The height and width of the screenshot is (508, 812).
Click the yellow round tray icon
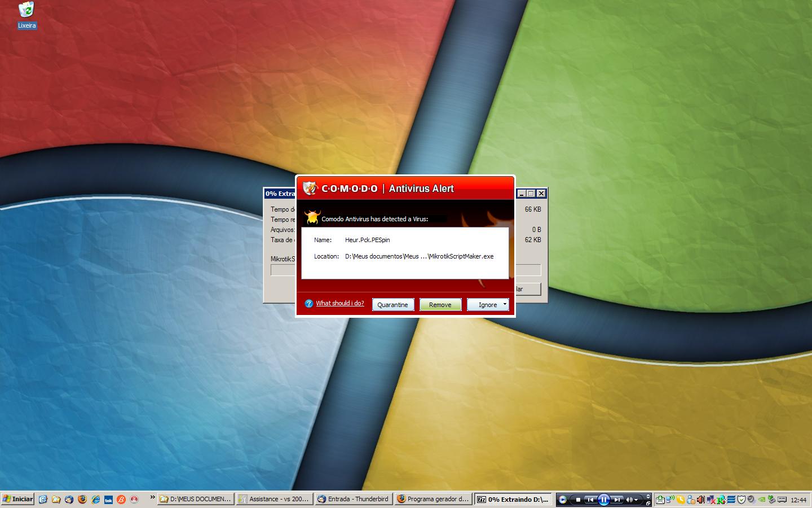click(x=681, y=500)
